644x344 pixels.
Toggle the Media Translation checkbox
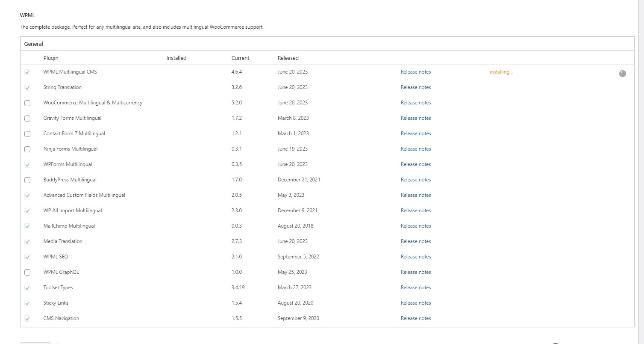(27, 242)
